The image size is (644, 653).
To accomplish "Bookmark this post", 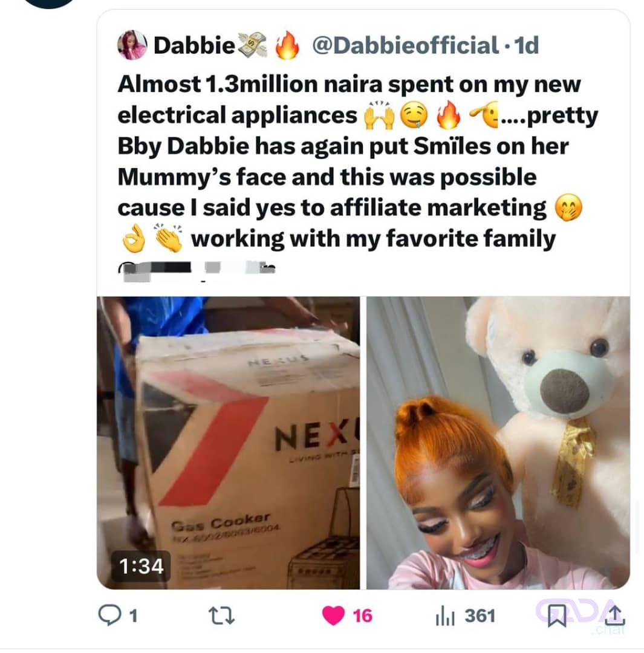I will pos(557,616).
